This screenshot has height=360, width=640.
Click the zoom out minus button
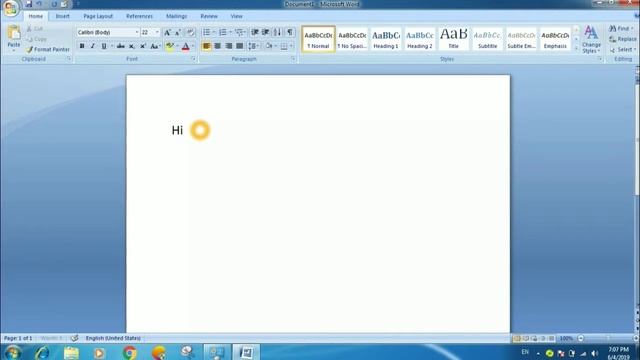(581, 338)
